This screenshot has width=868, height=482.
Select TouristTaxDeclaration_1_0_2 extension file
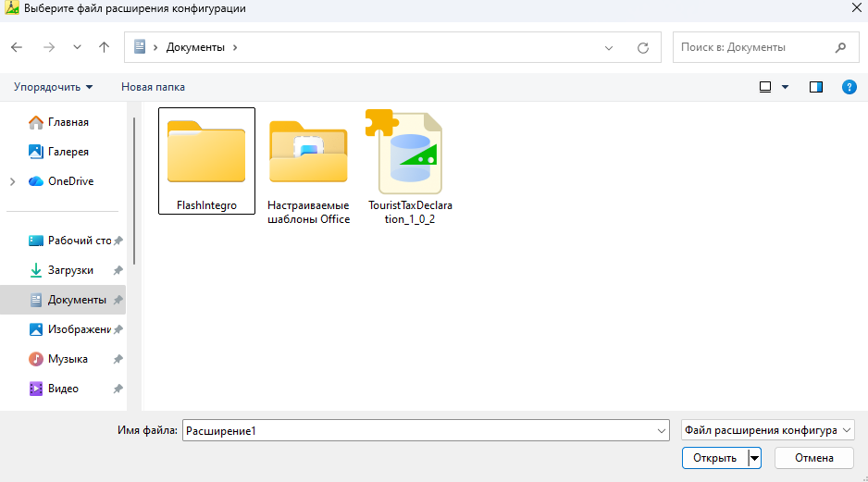(410, 167)
